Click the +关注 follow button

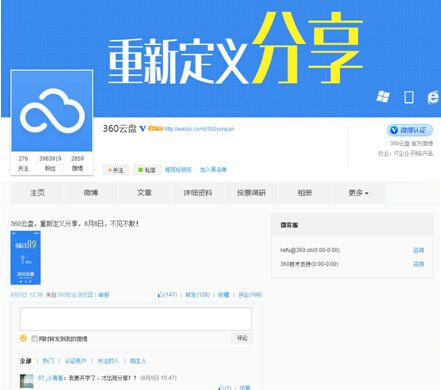115,170
